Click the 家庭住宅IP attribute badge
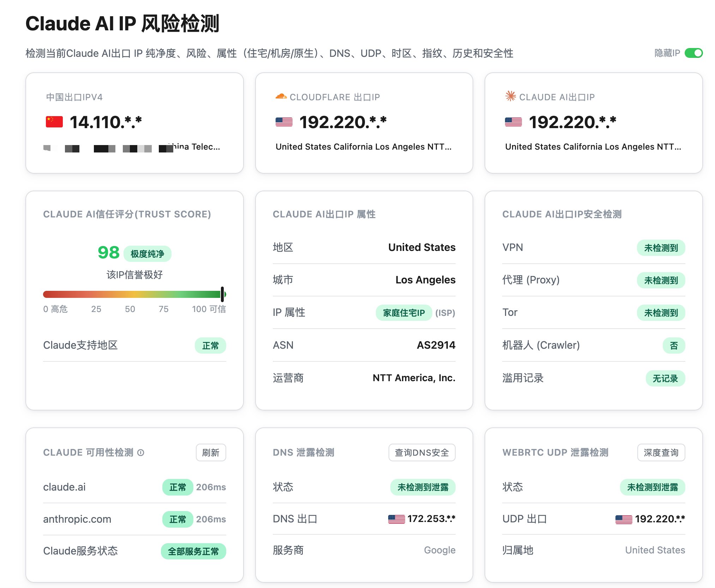Viewport: 715px width, 588px height. (x=404, y=313)
